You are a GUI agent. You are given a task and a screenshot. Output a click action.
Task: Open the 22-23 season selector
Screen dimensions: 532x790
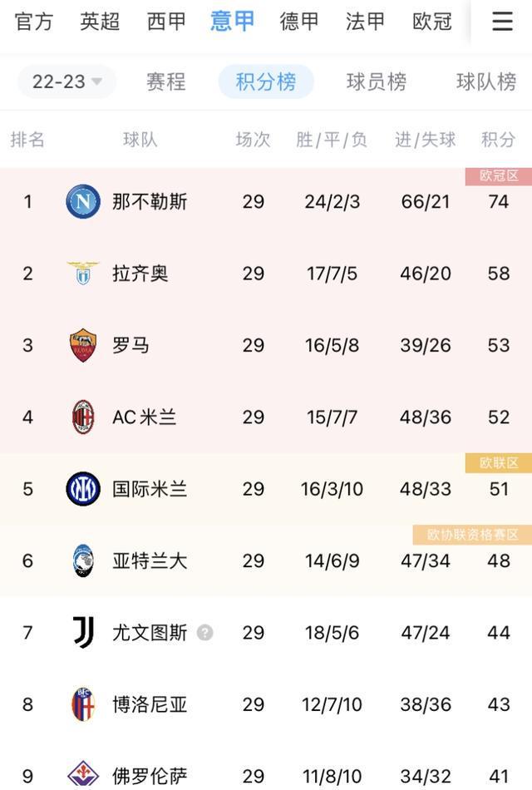66,81
